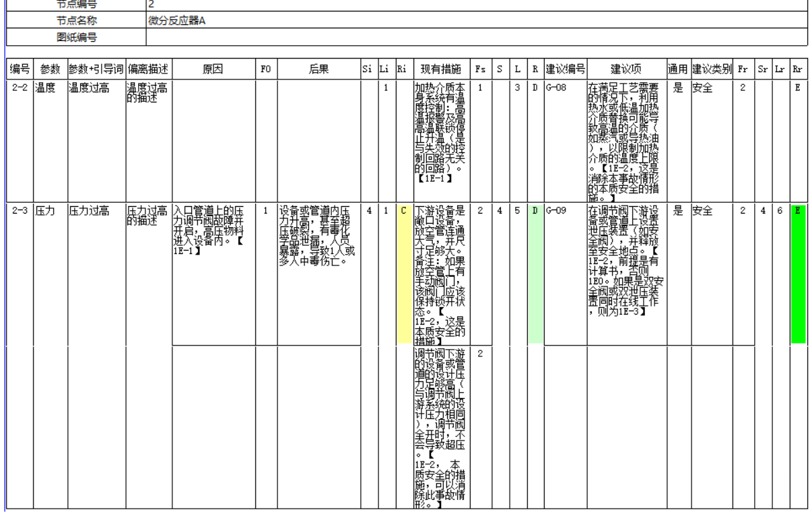Click the 现有措施 column header

440,70
